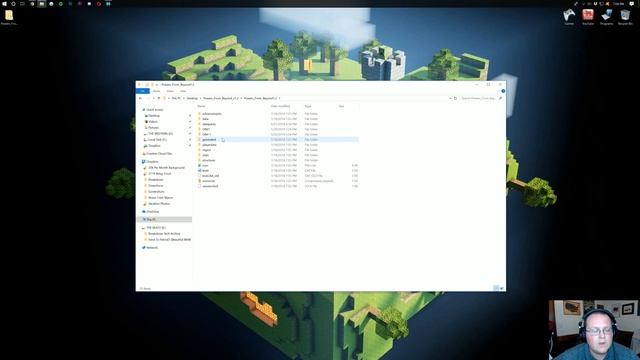
Task: Open the Programs desktop shortcut
Action: pos(607,17)
